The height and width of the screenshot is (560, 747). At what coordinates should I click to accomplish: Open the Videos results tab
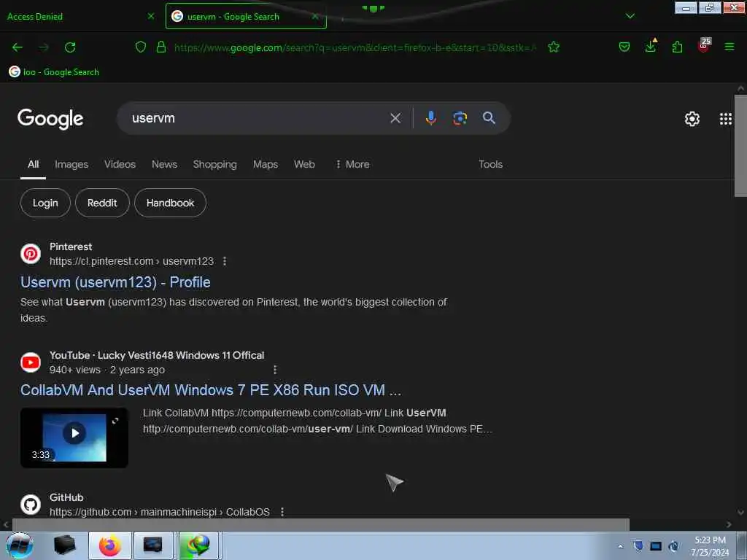[x=120, y=164]
